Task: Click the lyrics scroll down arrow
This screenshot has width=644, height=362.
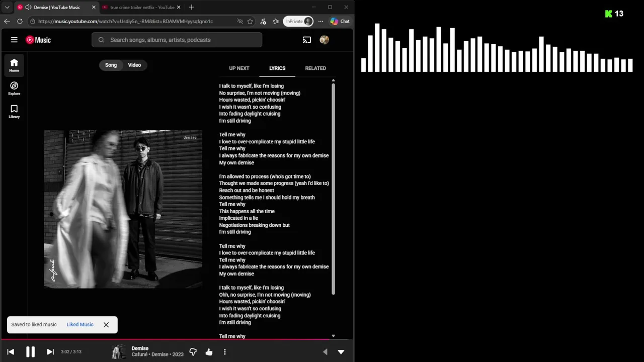Action: [x=333, y=336]
